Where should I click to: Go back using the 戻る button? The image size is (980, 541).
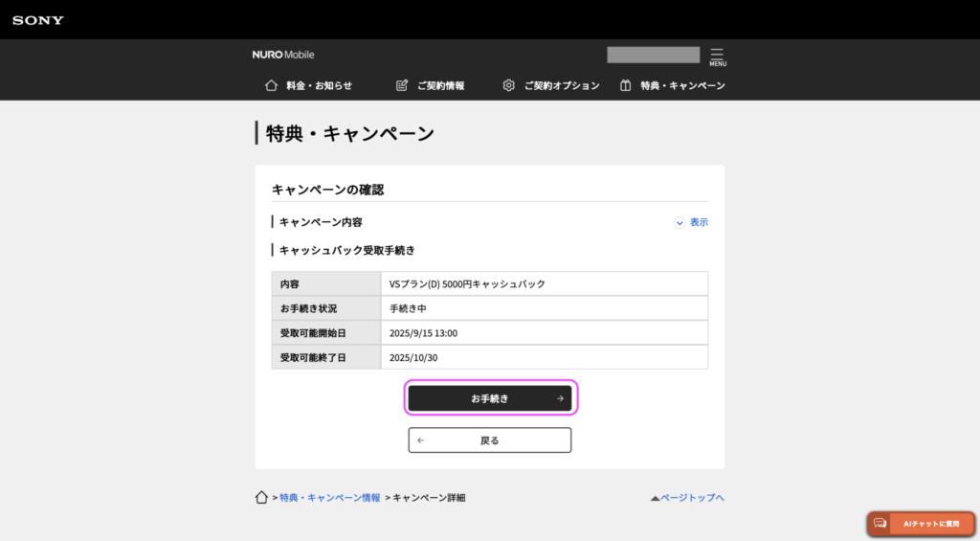click(x=489, y=440)
